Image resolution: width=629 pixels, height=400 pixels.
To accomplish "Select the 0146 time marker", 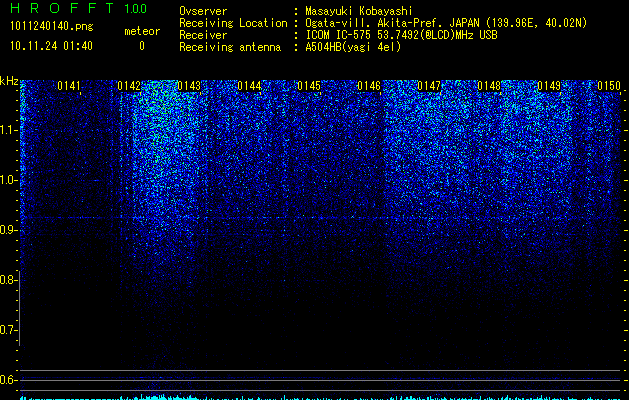I will [x=369, y=86].
